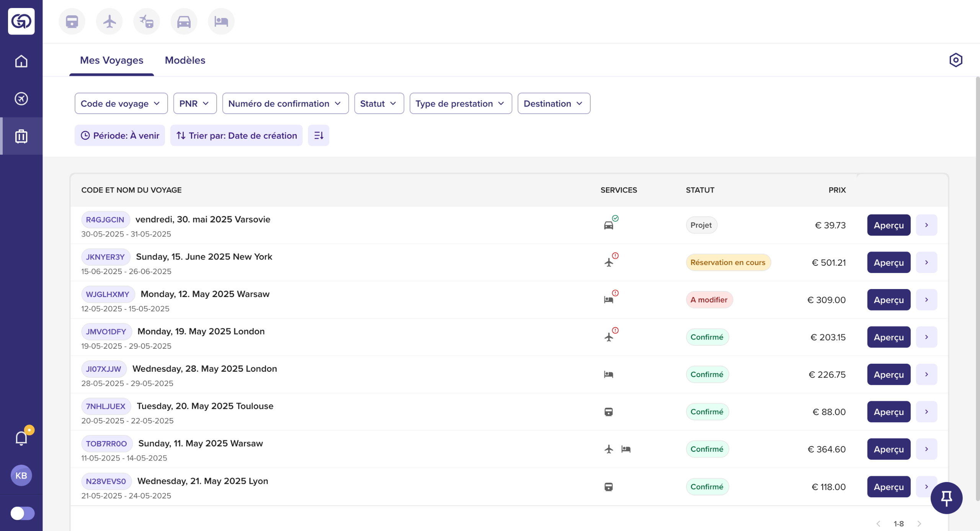Screen dimensions: 980x531
Task: Expand the Code de voyage filter
Action: coord(121,103)
